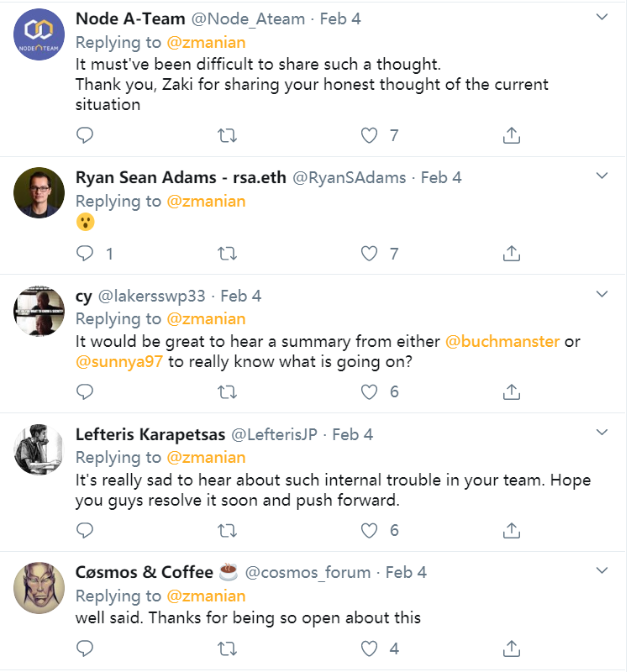Retweet Lefteris Karapetsas' tweet
Image resolution: width=631 pixels, height=672 pixels.
coord(227,530)
